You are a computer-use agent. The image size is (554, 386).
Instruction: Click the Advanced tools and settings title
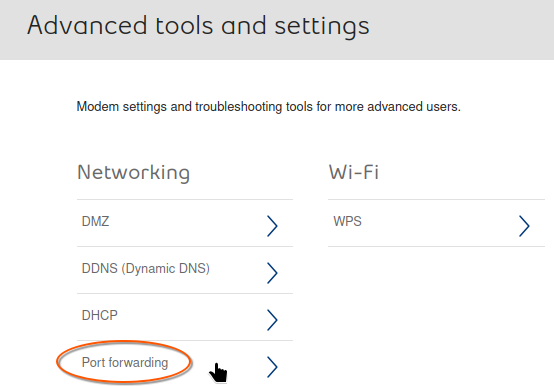coord(198,26)
